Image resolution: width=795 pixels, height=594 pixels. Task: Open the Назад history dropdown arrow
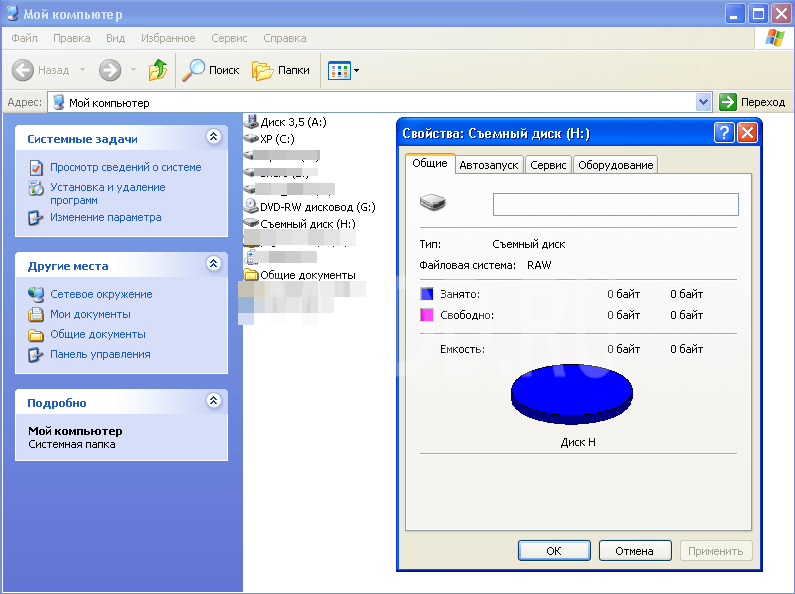coord(82,70)
